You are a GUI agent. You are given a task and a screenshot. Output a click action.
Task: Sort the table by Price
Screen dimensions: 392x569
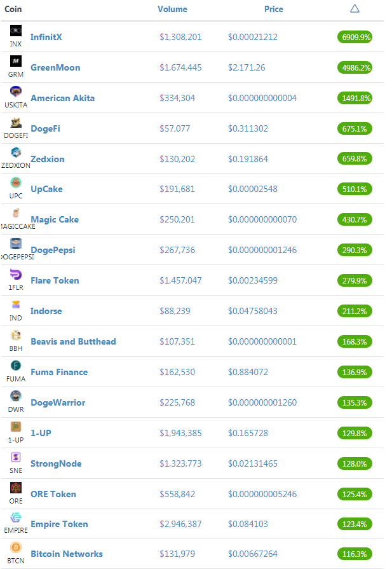273,9
